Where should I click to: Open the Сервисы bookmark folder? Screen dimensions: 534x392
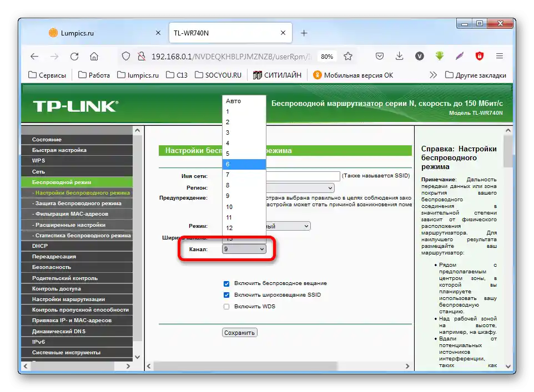(47, 75)
